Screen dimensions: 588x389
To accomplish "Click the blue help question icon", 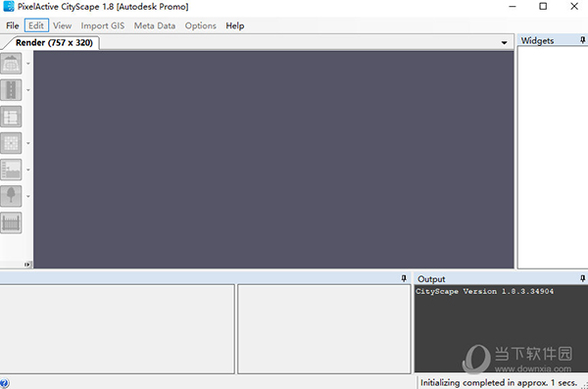I will click(x=4, y=383).
